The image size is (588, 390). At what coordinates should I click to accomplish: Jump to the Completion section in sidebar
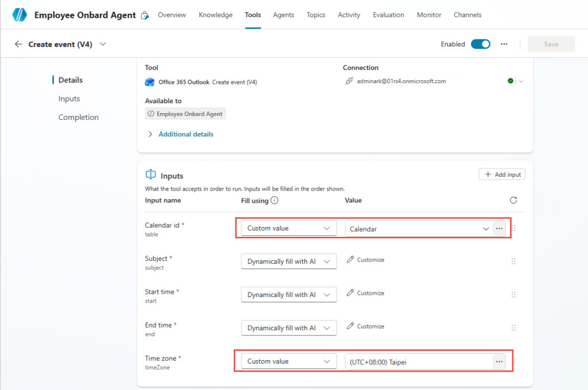click(78, 117)
